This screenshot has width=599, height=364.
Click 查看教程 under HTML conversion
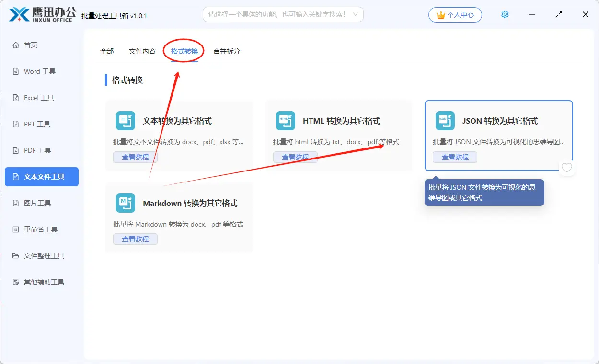pos(295,157)
